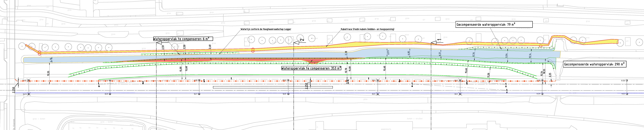The width and height of the screenshot is (644, 130).
Task: Click the 18.55 dimension value
Action: tap(544, 72)
